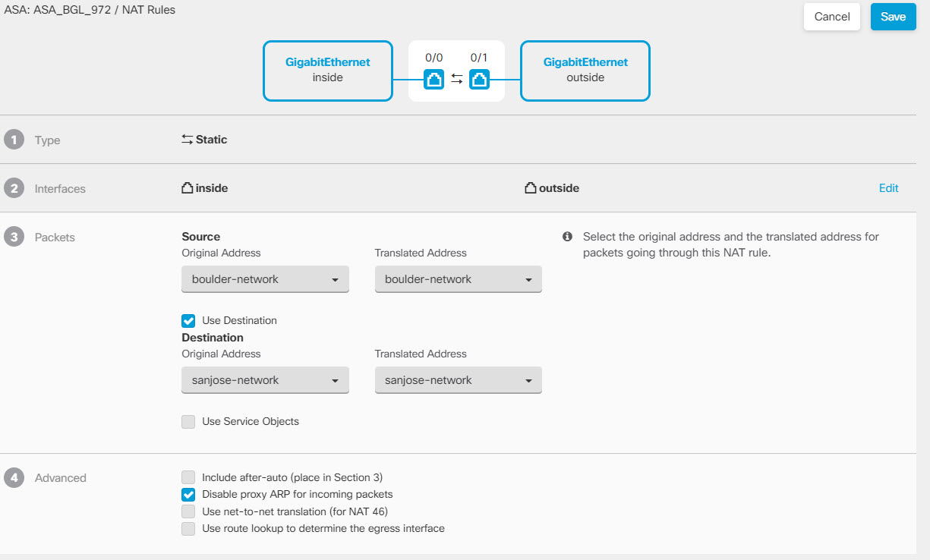
Task: Click the Static type arrows icon
Action: pos(188,140)
